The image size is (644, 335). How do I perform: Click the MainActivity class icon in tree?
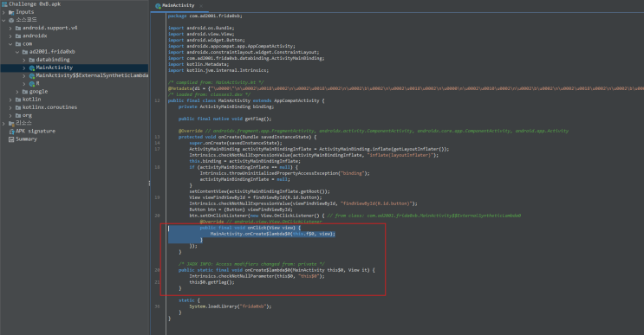tap(31, 68)
